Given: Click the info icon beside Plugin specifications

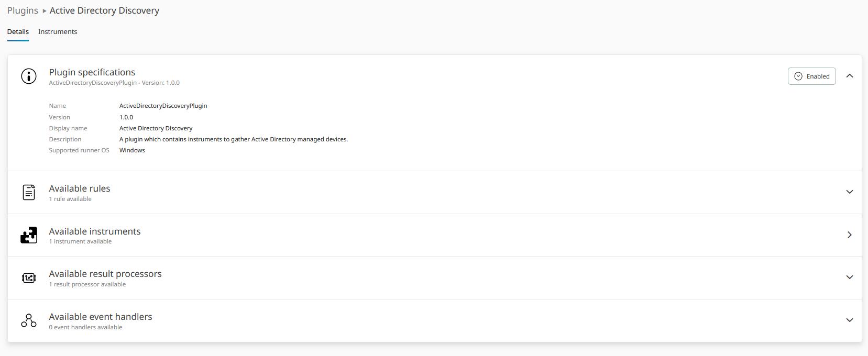Looking at the screenshot, I should tap(29, 76).
